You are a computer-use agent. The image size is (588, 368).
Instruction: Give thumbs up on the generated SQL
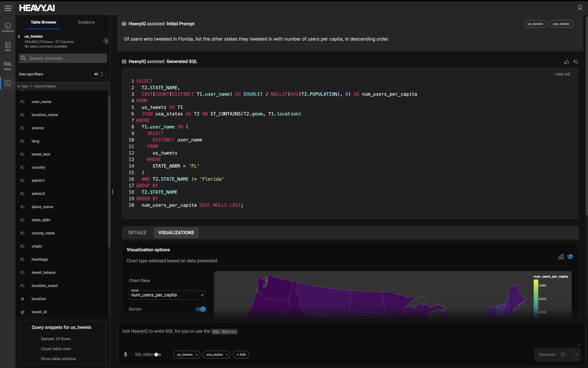567,62
